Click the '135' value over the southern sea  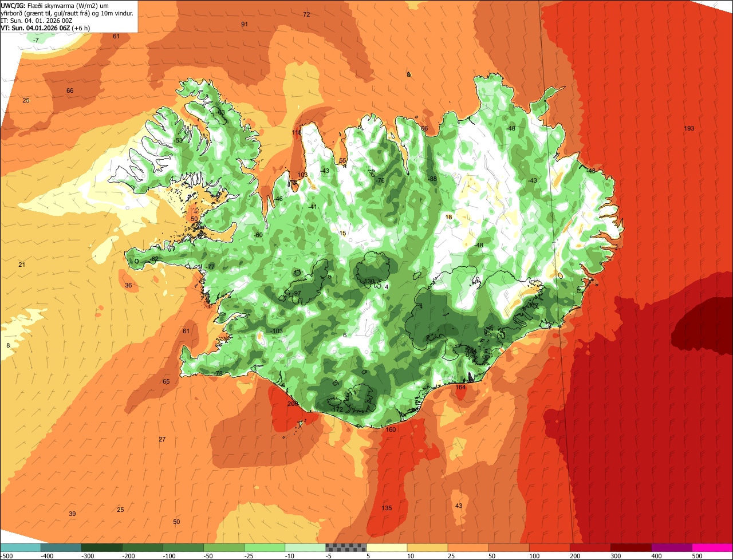(x=387, y=508)
